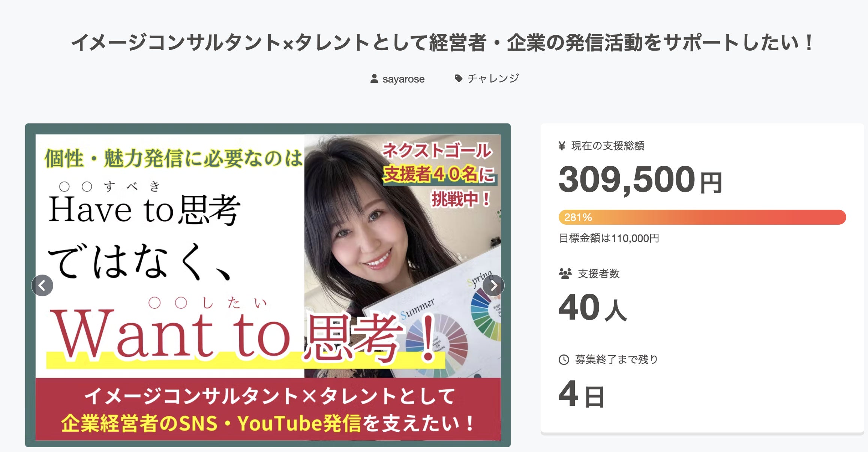The image size is (868, 452).
Task: Click the 募集終了まで残り label text
Action: 617,359
